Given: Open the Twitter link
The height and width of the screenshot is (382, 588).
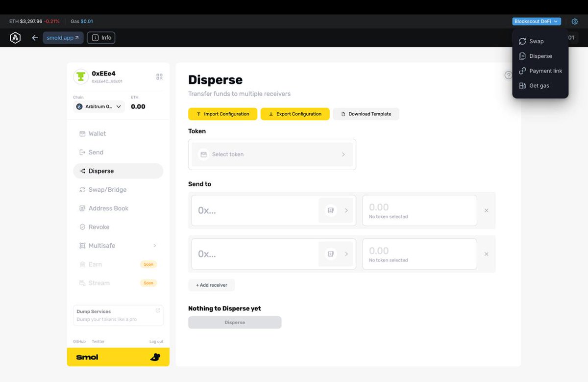Looking at the screenshot, I should pos(98,341).
